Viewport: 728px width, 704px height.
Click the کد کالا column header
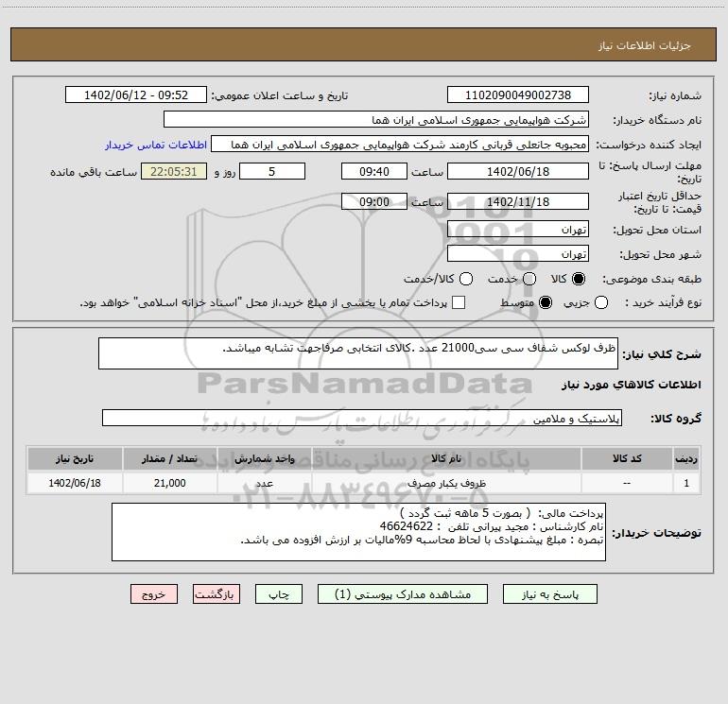click(x=627, y=458)
